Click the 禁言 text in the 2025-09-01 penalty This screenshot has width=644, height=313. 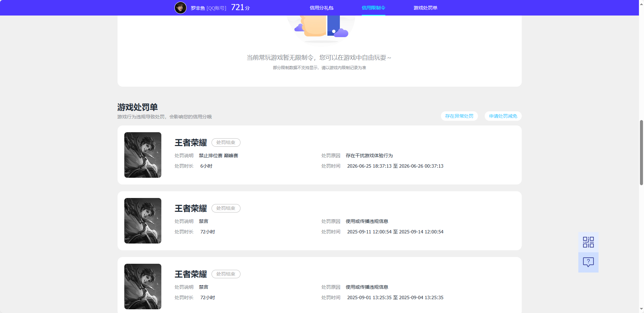(203, 287)
